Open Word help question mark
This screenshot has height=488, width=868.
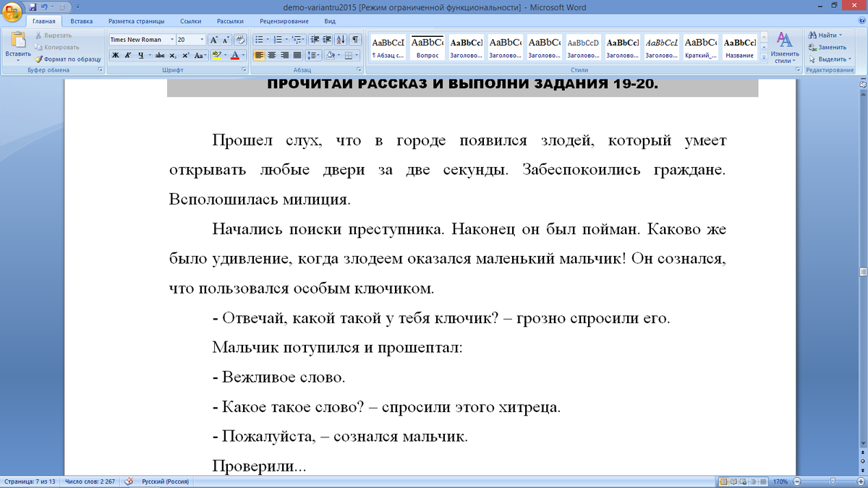coord(860,21)
